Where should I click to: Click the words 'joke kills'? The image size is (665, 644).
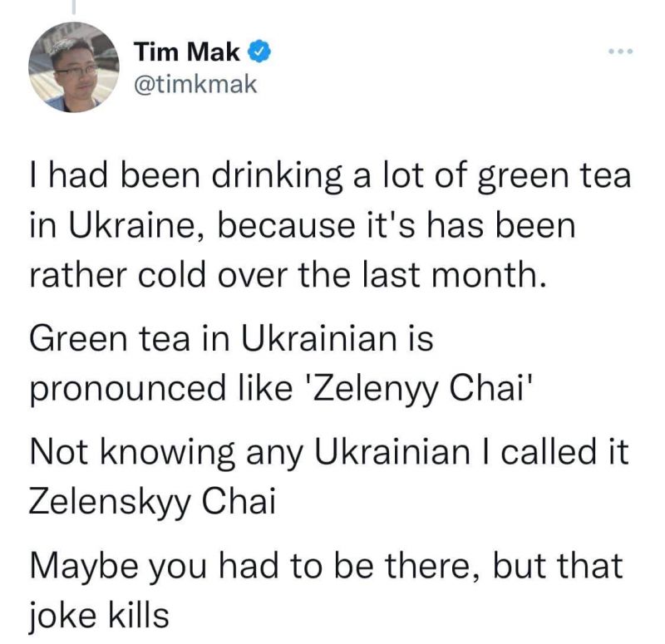click(x=99, y=616)
